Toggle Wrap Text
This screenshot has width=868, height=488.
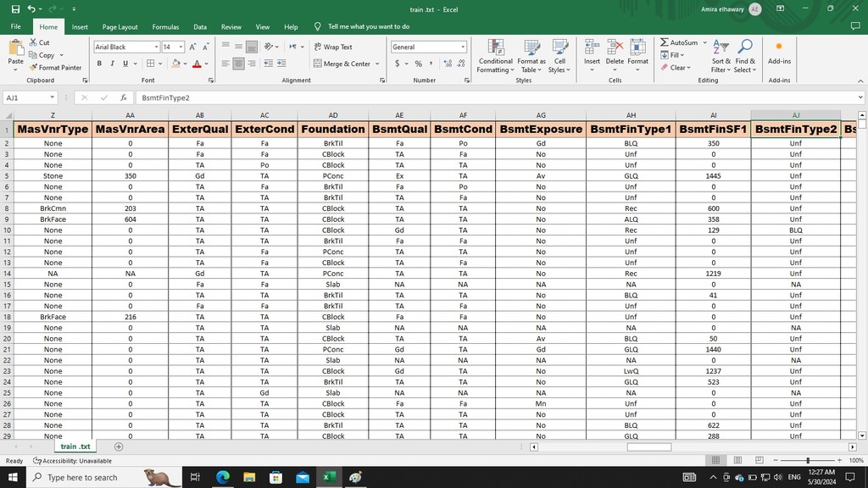[333, 47]
